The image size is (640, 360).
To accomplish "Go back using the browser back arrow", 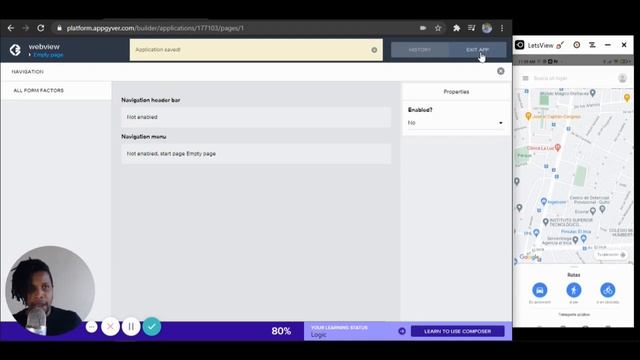I will 11,28.
